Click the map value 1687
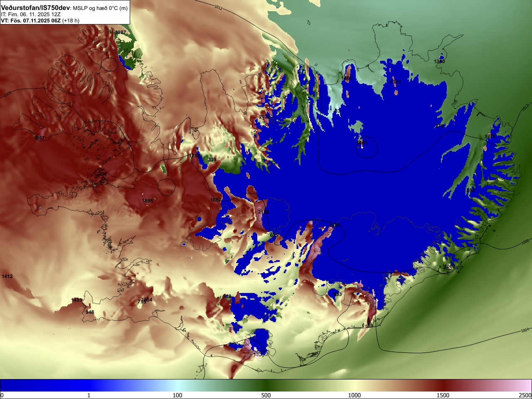This screenshot has height=399, width=532. tap(216, 200)
